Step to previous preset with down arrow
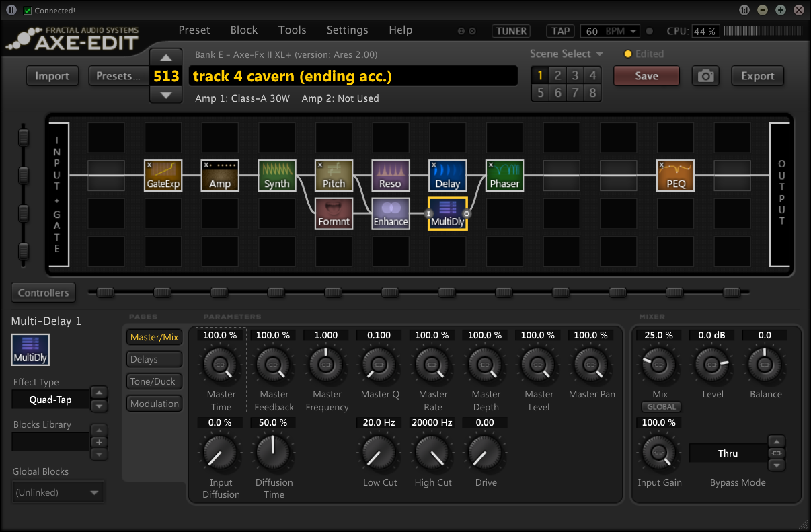The image size is (811, 532). point(166,95)
